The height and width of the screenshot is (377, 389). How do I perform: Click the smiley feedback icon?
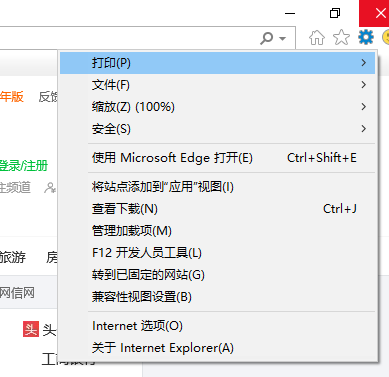pos(386,37)
